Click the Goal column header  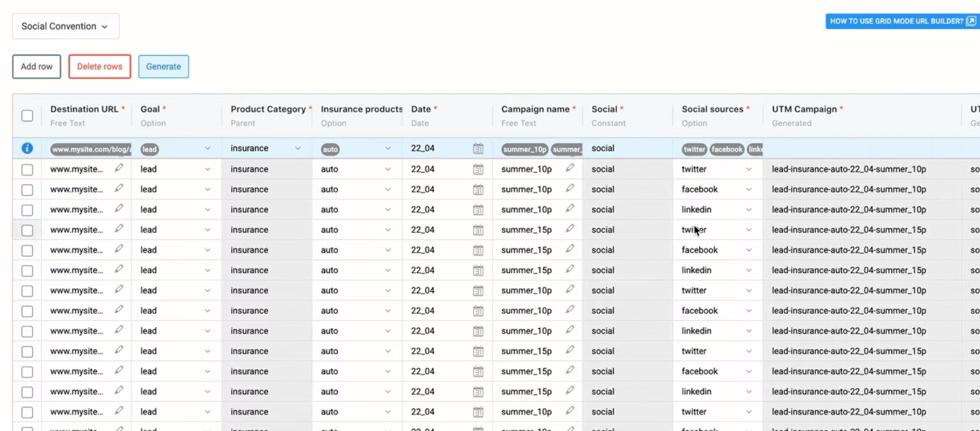[x=176, y=115]
